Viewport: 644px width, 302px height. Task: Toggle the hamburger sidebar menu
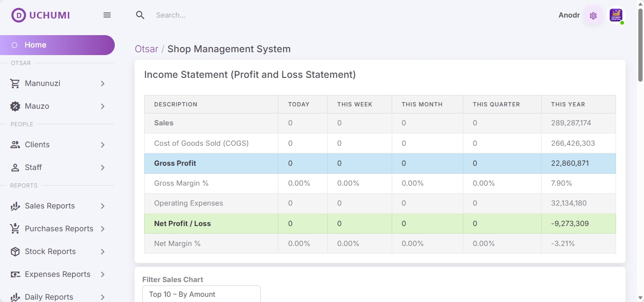pos(107,15)
